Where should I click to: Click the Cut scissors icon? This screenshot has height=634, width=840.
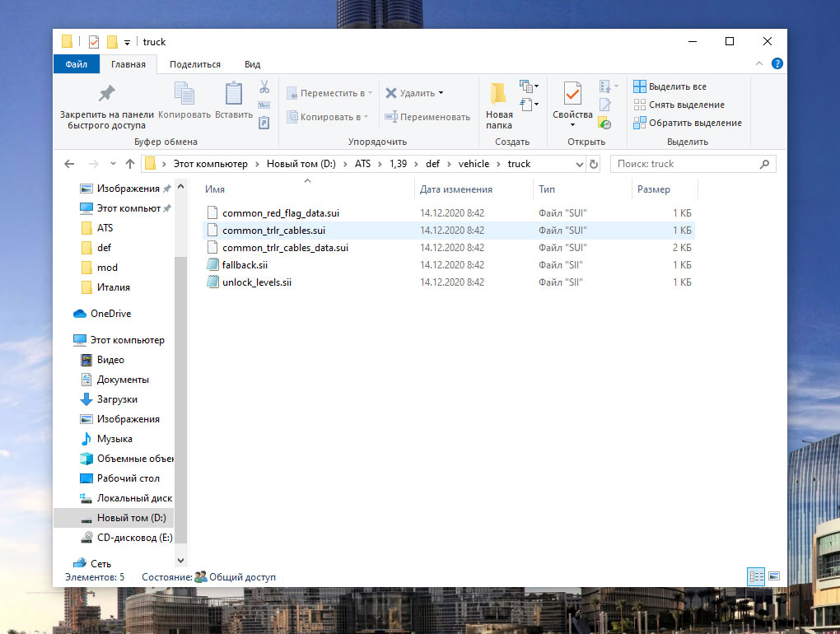[264, 86]
